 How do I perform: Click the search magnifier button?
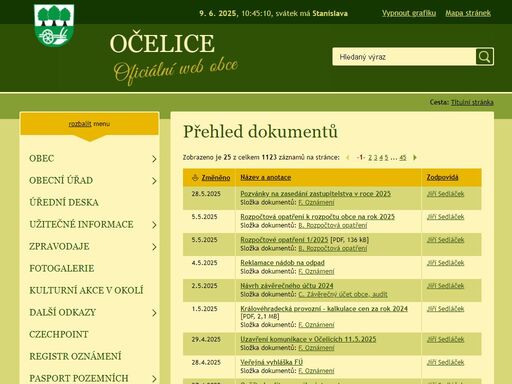point(484,57)
